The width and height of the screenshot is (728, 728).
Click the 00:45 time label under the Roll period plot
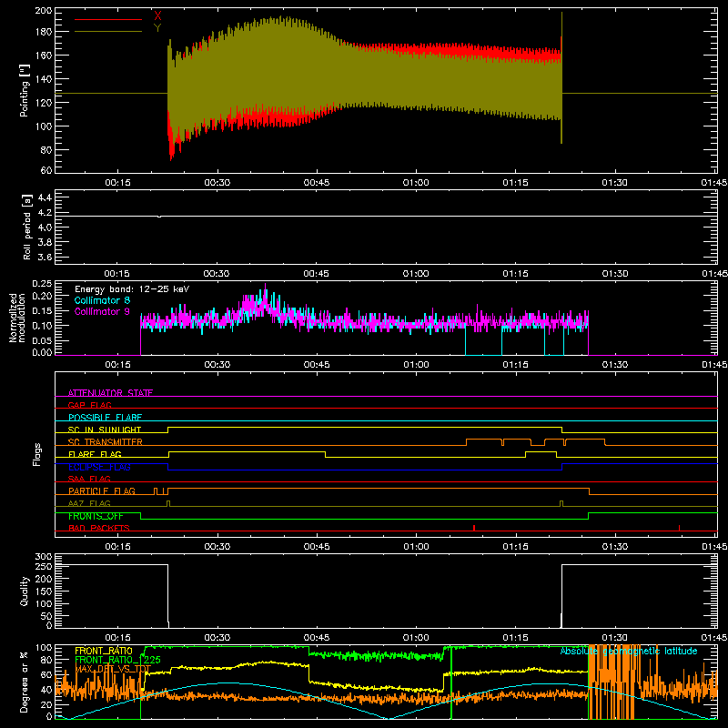click(x=316, y=274)
